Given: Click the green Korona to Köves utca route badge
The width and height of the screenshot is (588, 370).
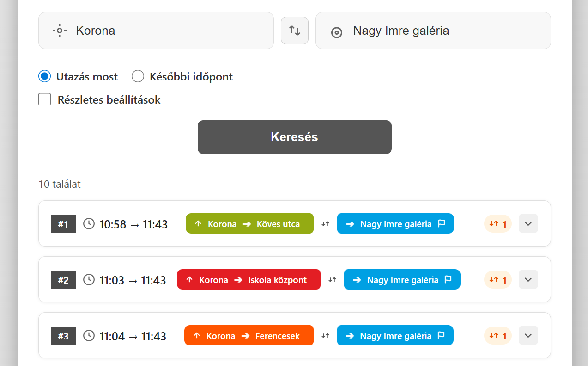Looking at the screenshot, I should click(x=249, y=223).
